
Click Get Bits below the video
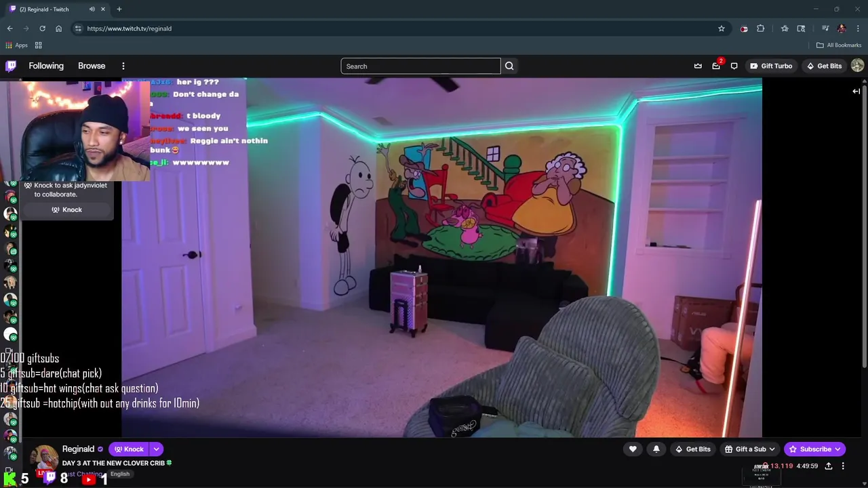[692, 449]
